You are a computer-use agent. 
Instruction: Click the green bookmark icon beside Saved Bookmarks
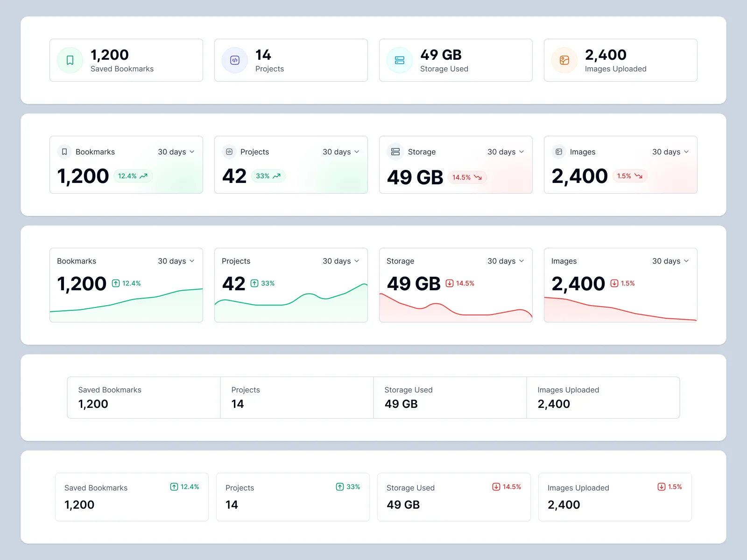(x=70, y=60)
